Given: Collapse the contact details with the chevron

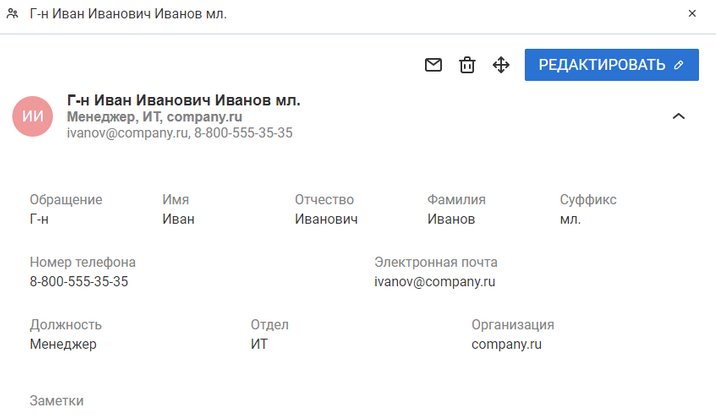Looking at the screenshot, I should point(678,116).
